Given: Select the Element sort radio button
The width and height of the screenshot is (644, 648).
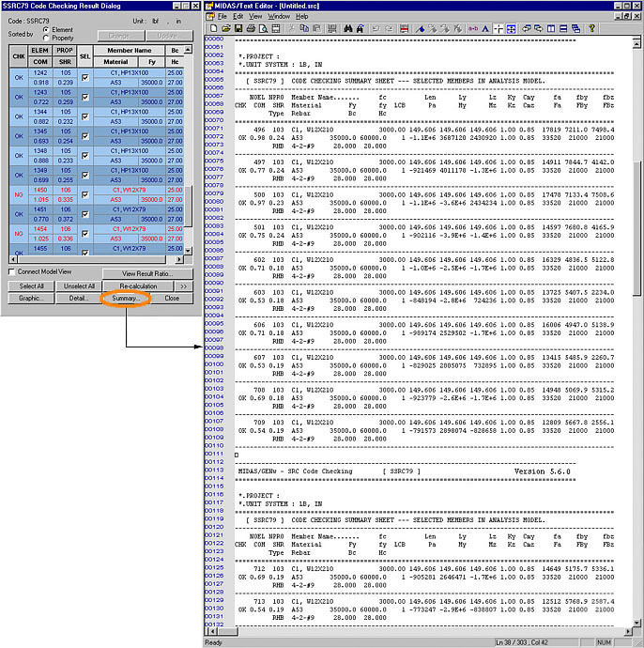Looking at the screenshot, I should coord(46,29).
